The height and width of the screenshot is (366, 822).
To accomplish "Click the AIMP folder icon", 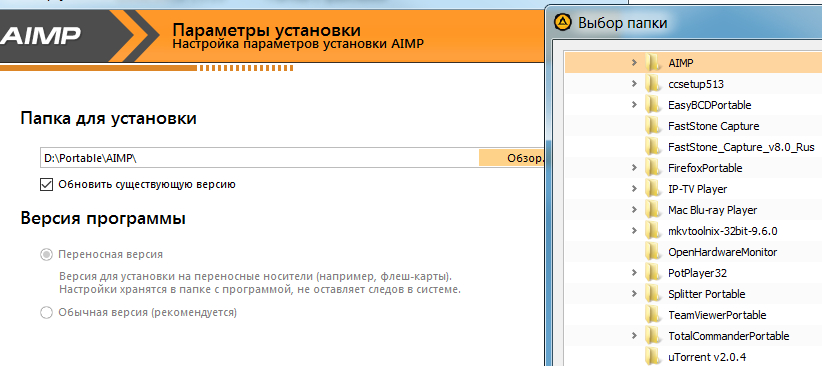I will (653, 63).
